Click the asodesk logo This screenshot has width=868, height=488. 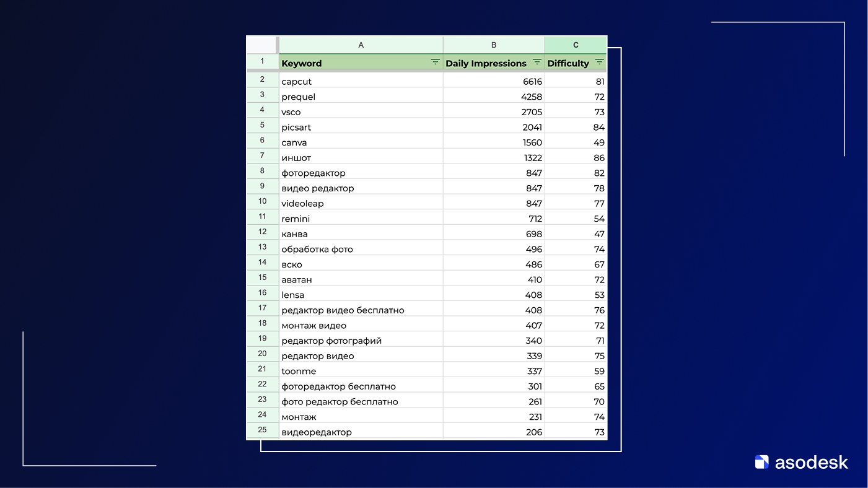801,462
